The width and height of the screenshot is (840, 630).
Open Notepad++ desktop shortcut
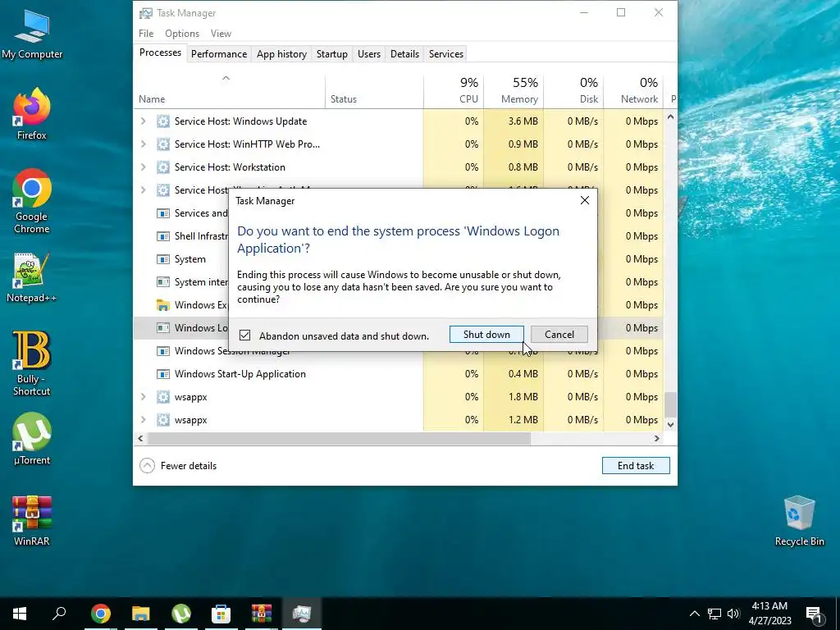coord(32,277)
